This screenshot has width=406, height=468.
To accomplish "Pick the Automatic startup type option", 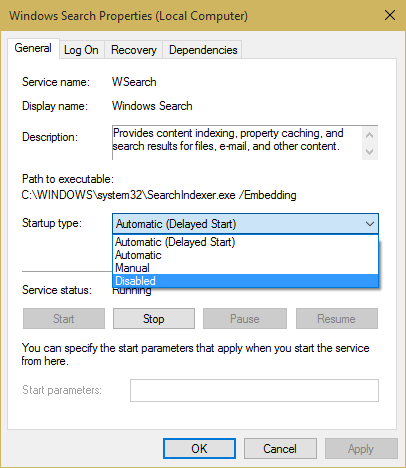I will (x=246, y=255).
